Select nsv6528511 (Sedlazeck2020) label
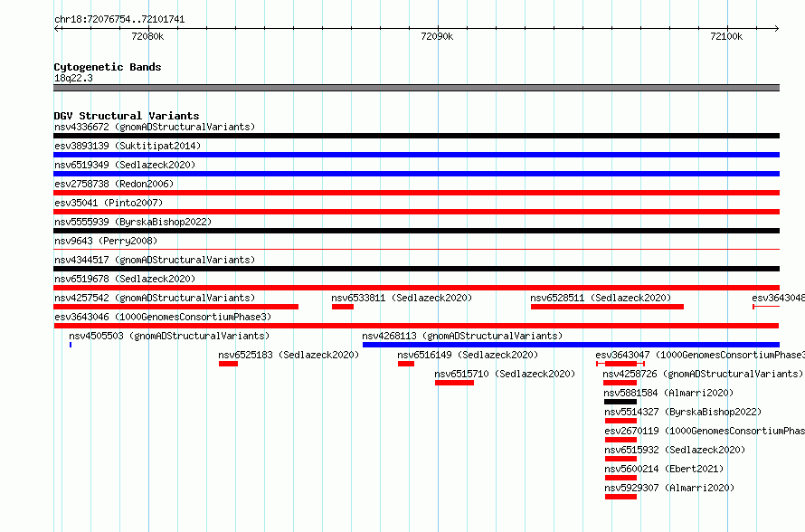The width and height of the screenshot is (805, 532). tap(601, 298)
